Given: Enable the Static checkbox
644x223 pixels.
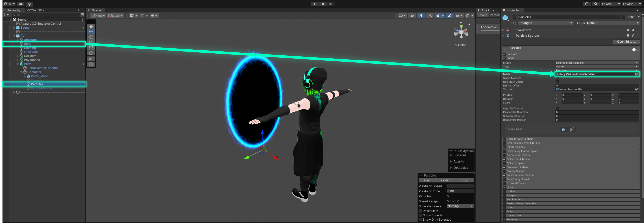Looking at the screenshot, I should pos(623,17).
